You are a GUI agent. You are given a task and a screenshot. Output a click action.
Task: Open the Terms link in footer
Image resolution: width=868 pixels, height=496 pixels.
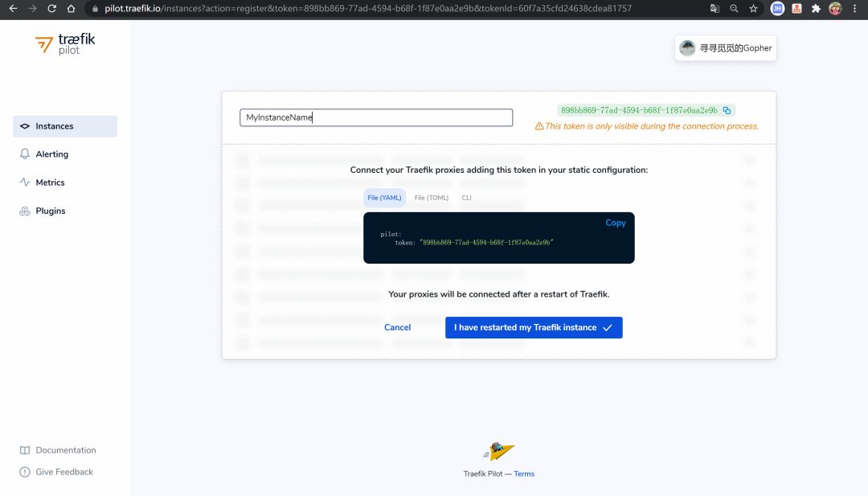click(524, 473)
